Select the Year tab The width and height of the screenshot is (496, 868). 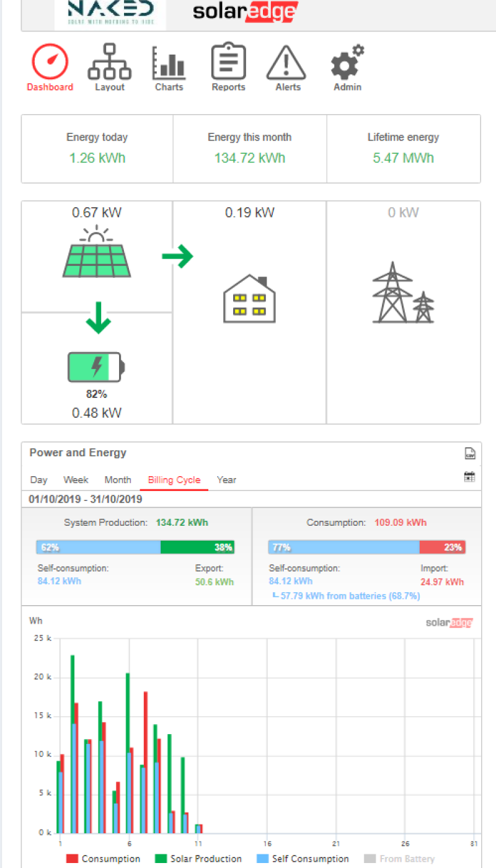(226, 480)
